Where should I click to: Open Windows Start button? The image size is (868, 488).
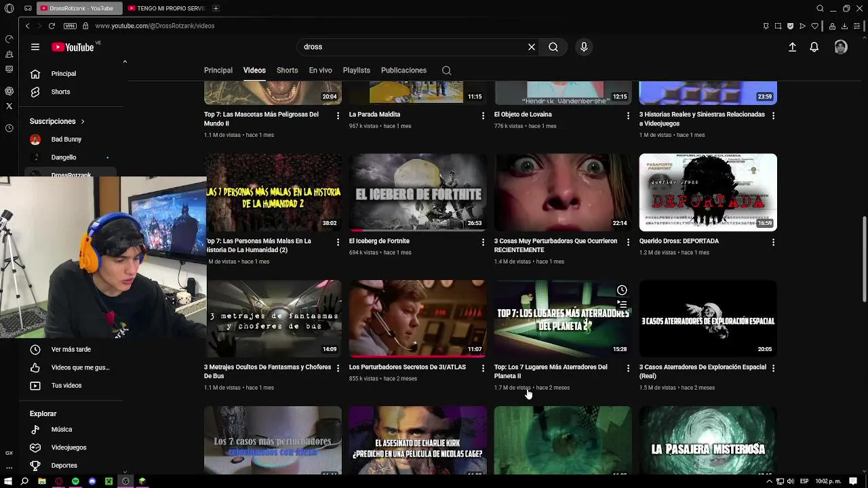[x=8, y=481]
